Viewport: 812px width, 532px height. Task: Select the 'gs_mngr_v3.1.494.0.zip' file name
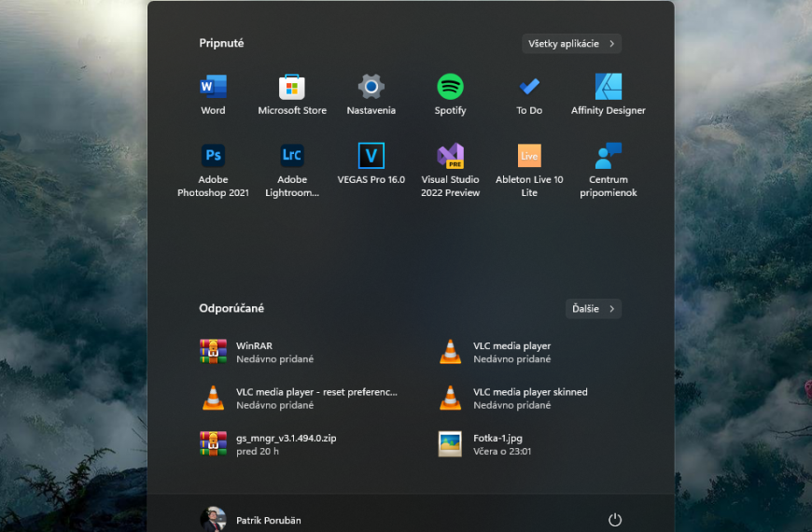pyautogui.click(x=287, y=438)
